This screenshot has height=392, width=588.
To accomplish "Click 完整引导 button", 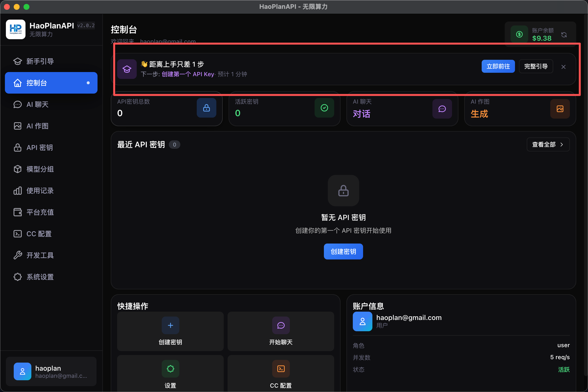I will click(536, 66).
